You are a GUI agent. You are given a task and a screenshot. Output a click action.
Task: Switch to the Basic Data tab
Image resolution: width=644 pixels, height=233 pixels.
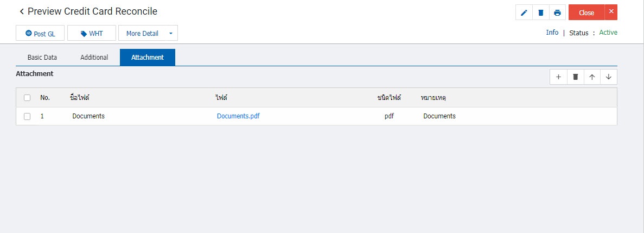pyautogui.click(x=42, y=57)
